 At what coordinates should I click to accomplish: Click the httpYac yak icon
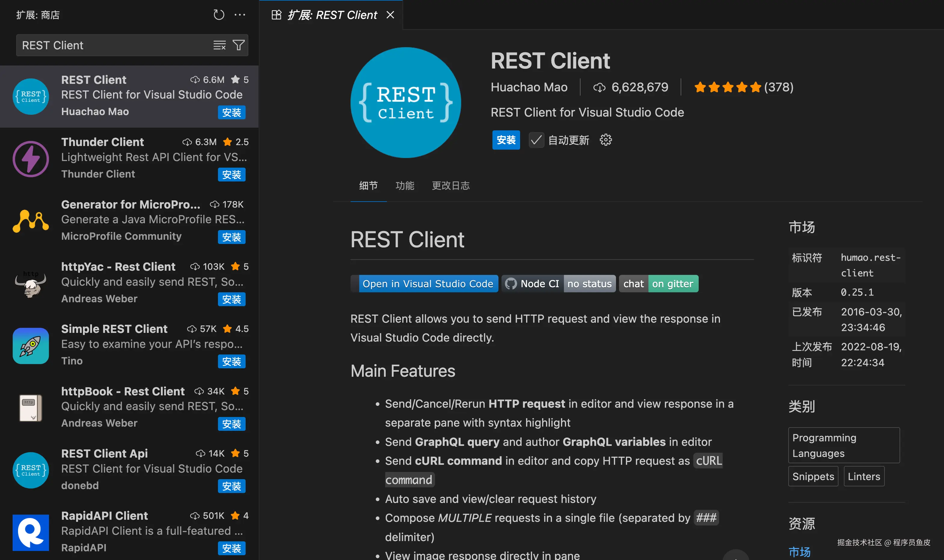click(x=31, y=284)
